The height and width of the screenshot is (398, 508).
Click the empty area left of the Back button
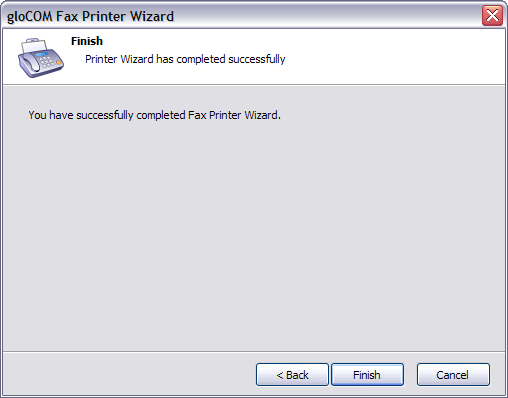(x=129, y=374)
